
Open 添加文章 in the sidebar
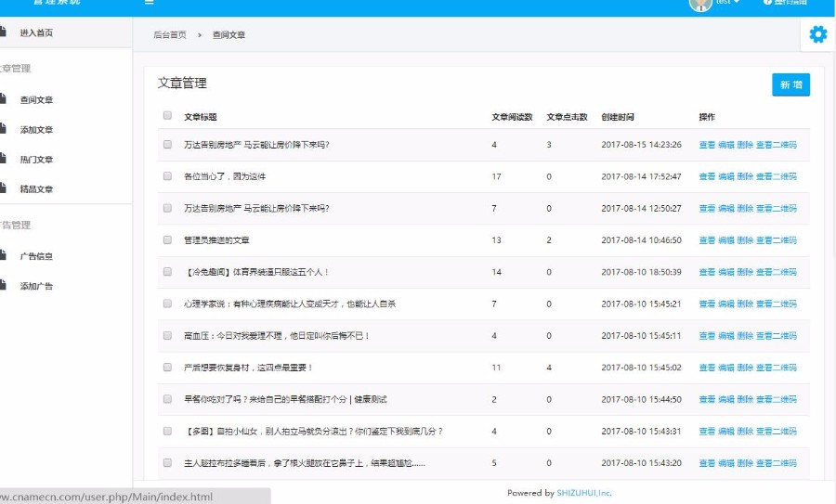tap(36, 129)
